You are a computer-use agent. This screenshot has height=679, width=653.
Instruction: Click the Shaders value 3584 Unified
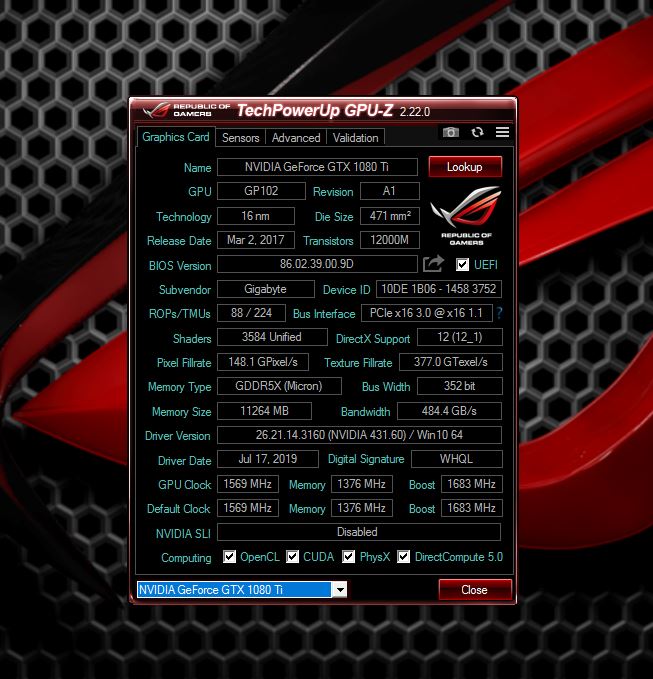[272, 337]
